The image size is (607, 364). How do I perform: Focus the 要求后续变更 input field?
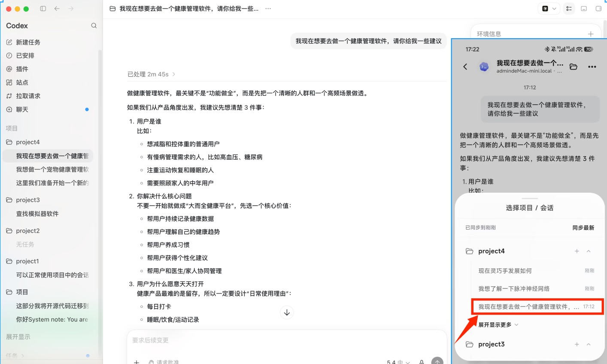pyautogui.click(x=287, y=340)
